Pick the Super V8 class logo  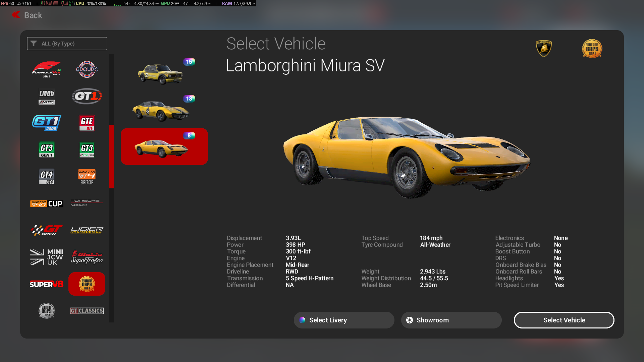[x=47, y=284]
